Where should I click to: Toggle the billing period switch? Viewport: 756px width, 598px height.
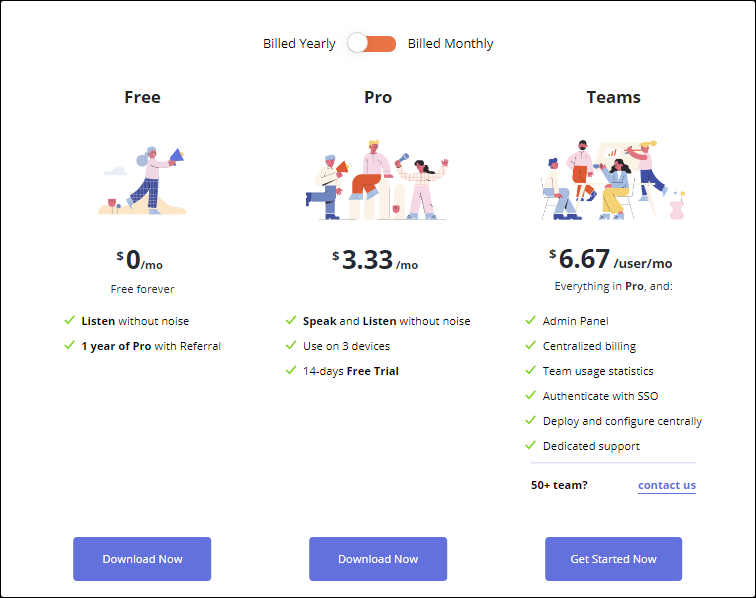pyautogui.click(x=371, y=44)
